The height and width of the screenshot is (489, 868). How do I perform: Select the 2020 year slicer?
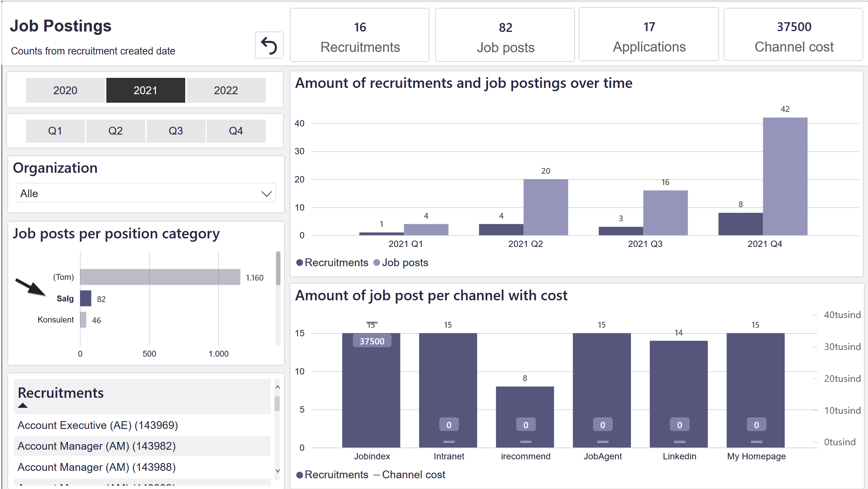point(65,90)
